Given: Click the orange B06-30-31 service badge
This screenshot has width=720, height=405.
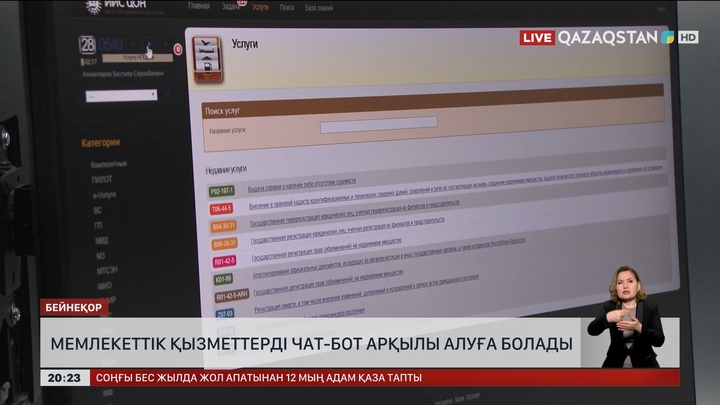Looking at the screenshot, I should click(225, 244).
